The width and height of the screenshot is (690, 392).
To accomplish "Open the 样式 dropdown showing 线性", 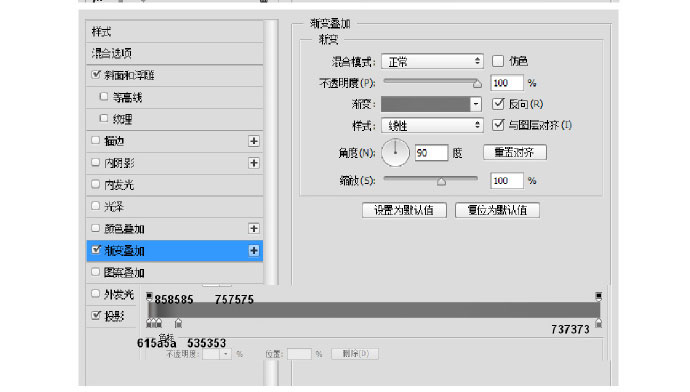I will (432, 125).
